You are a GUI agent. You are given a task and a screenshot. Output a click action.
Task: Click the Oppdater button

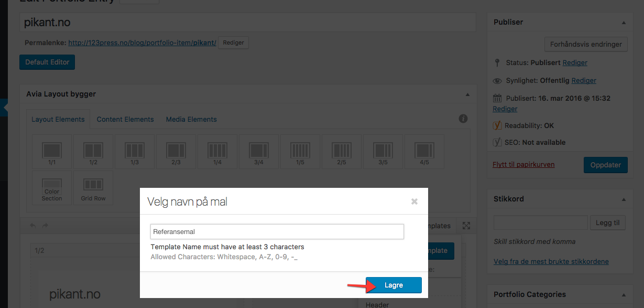tap(606, 165)
